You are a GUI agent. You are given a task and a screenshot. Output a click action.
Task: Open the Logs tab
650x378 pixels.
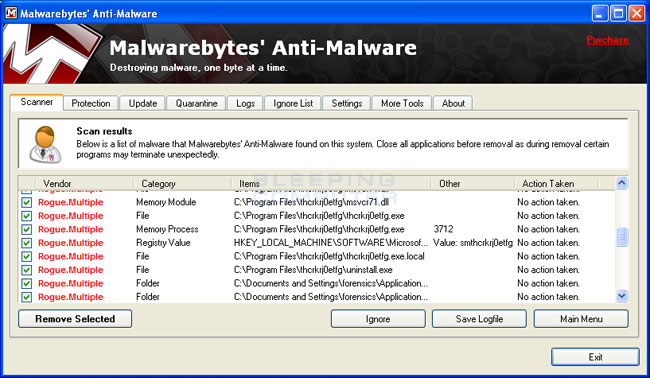(245, 103)
